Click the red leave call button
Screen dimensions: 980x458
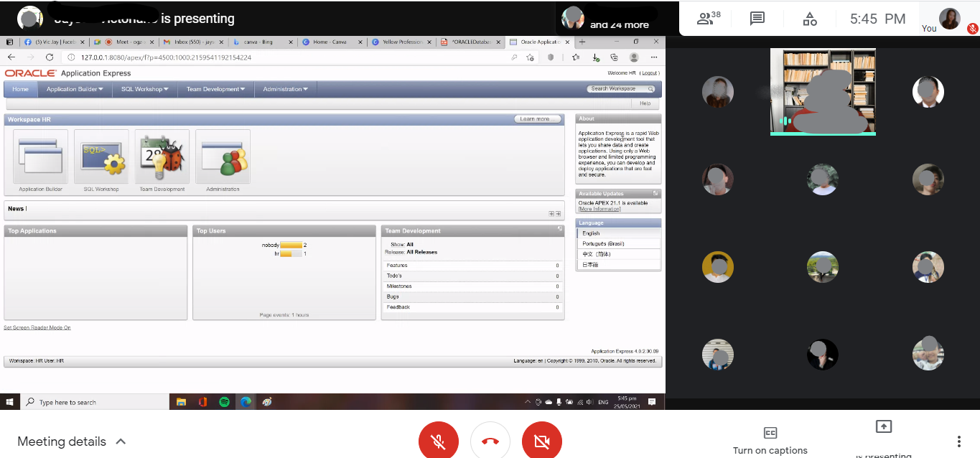tap(490, 441)
